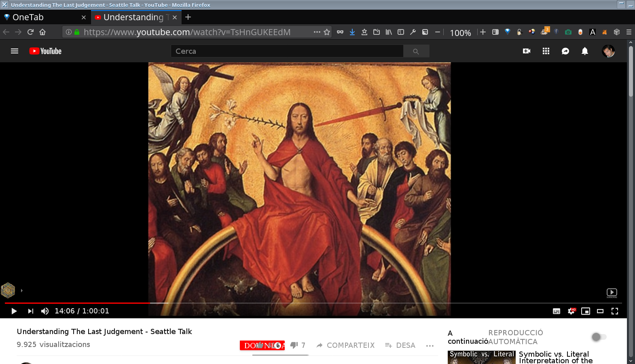Screen dimensions: 635x364
Task: Zoom in with the plus button
Action: coord(483,32)
